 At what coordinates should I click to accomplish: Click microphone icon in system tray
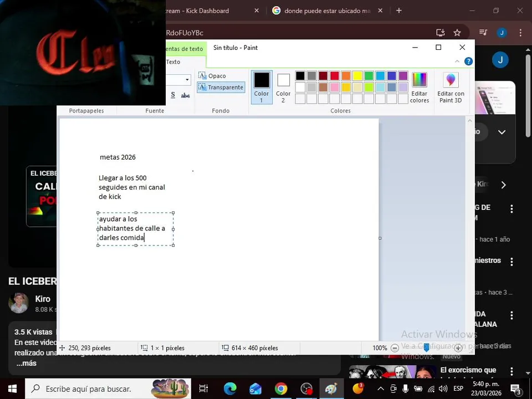tap(405, 389)
